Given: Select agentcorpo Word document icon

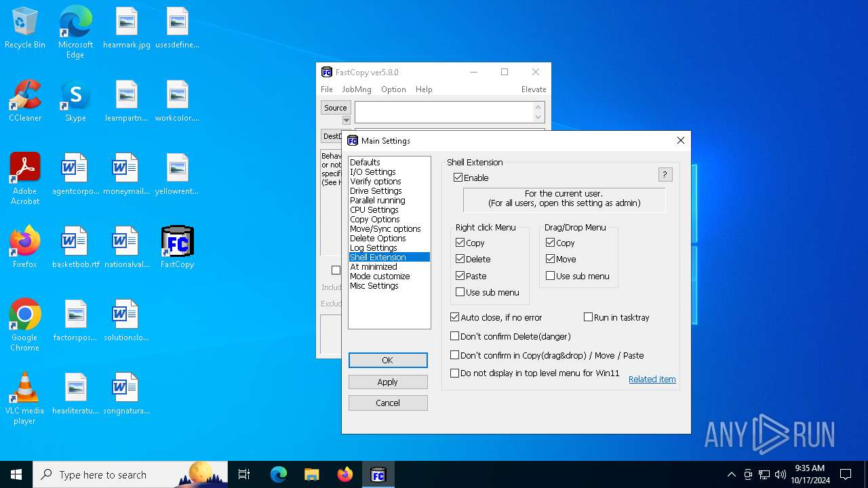Looking at the screenshot, I should tap(75, 174).
